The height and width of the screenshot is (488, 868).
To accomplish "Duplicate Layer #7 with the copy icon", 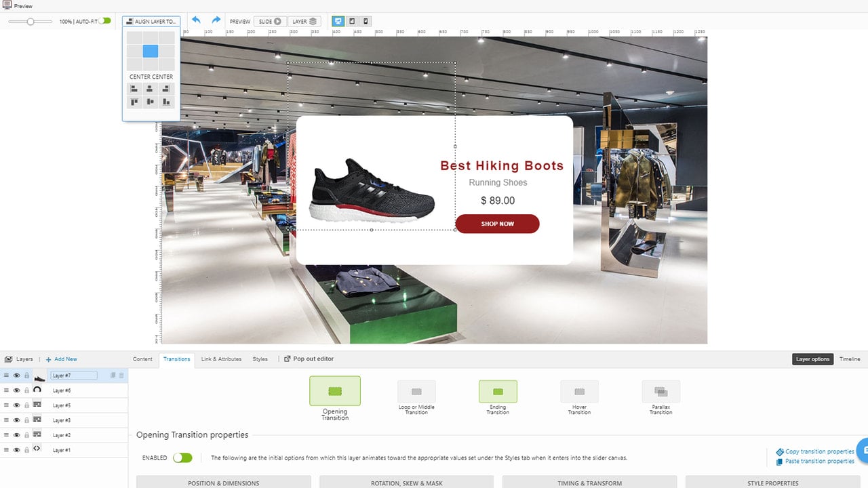I will click(113, 375).
